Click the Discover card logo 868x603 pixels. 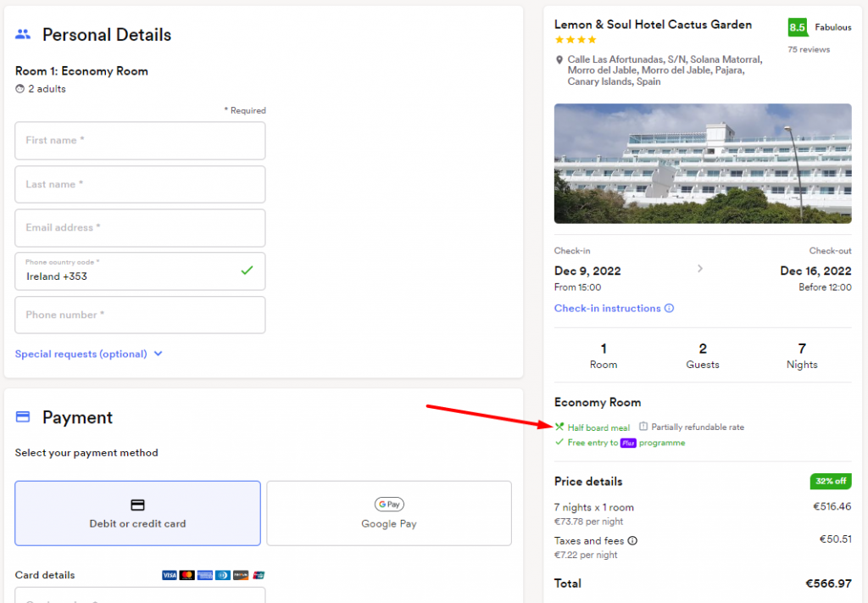click(x=241, y=575)
